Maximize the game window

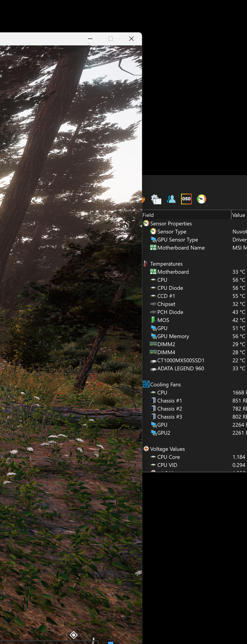pos(110,39)
